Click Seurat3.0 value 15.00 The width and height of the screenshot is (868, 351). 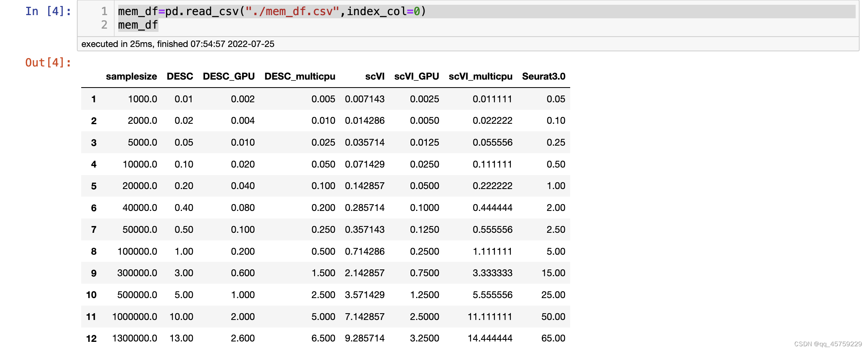(553, 273)
